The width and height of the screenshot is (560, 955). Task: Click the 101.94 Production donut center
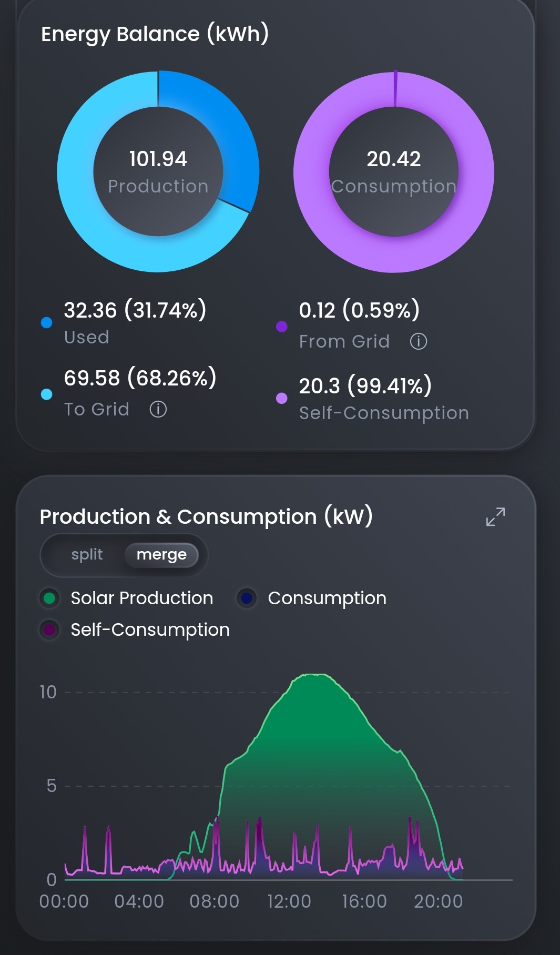(x=158, y=171)
